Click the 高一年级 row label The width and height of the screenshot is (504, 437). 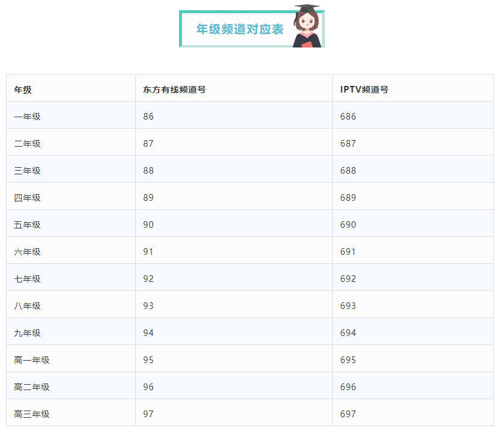click(32, 360)
